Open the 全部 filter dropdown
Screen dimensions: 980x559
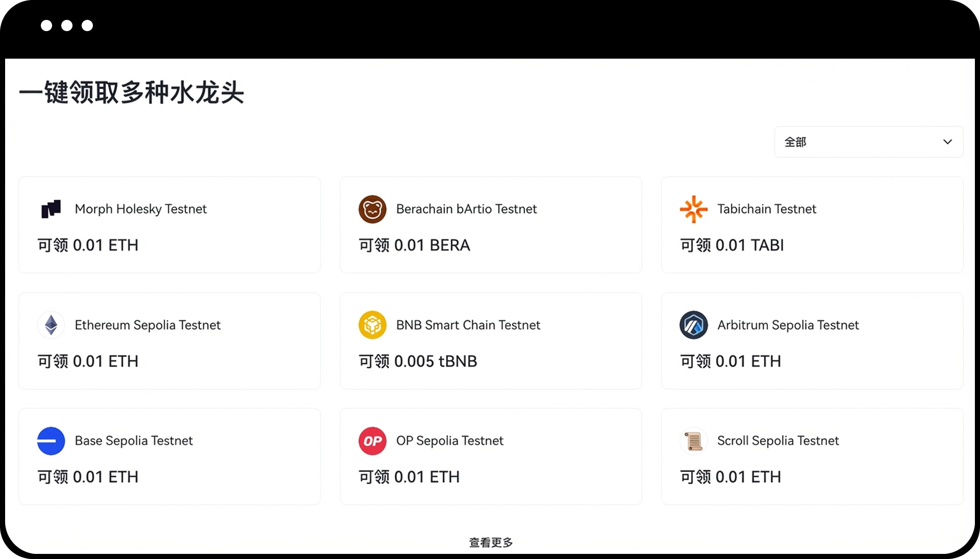coord(868,142)
